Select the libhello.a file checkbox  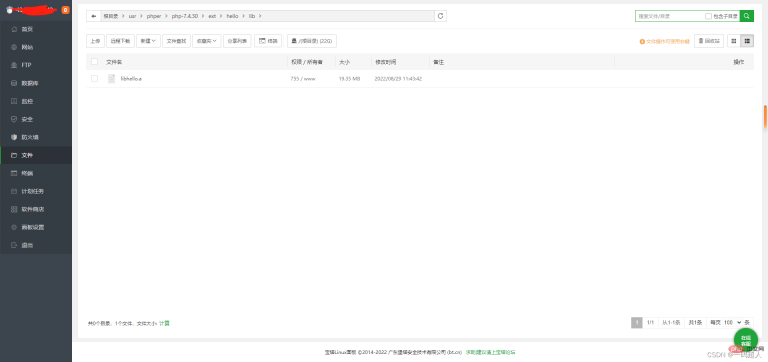[x=95, y=78]
